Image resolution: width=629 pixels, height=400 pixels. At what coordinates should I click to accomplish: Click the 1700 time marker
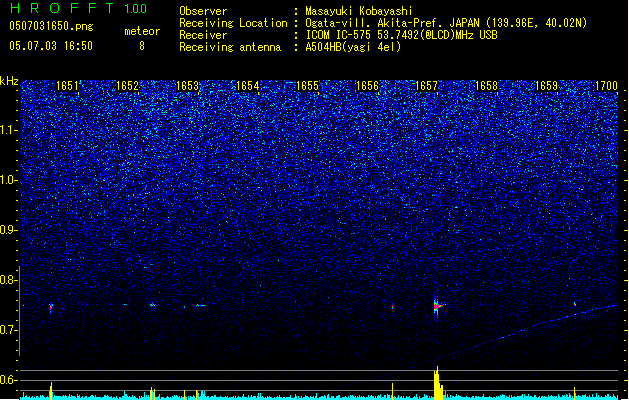606,86
